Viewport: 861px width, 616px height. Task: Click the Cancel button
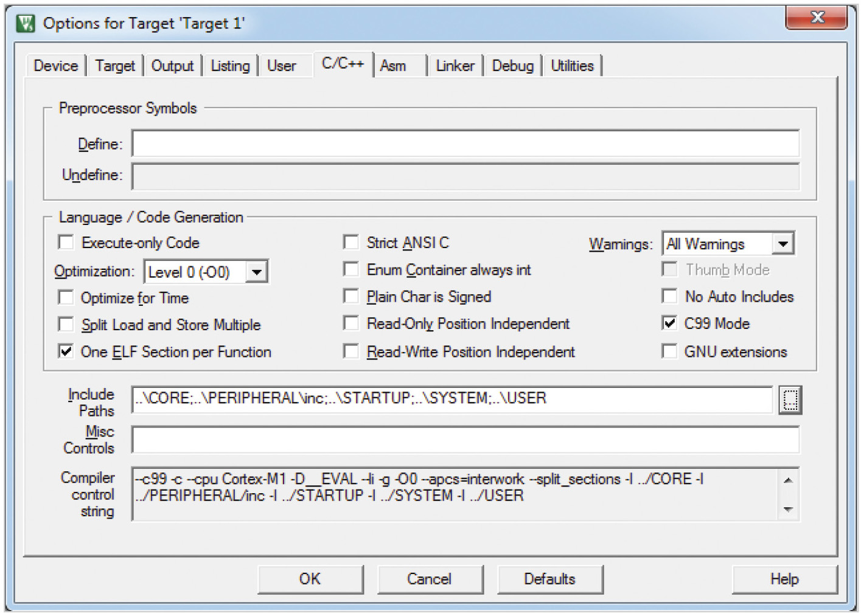(430, 579)
